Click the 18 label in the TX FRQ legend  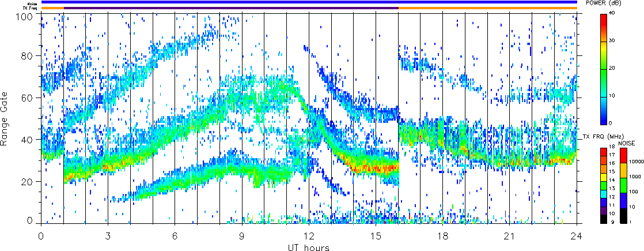[612, 146]
